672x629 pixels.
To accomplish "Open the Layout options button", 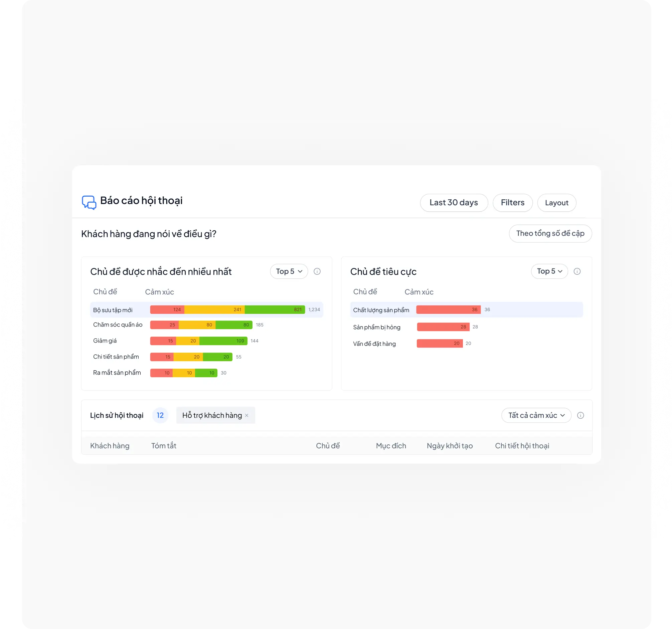I will (556, 203).
